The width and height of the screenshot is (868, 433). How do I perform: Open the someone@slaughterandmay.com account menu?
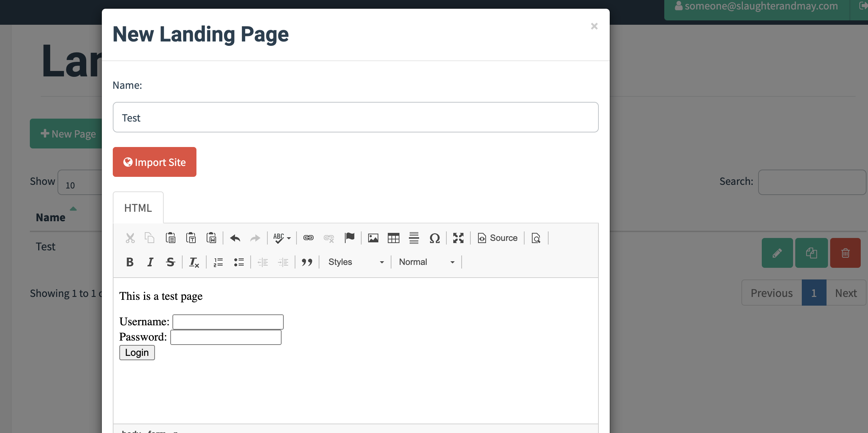click(760, 6)
